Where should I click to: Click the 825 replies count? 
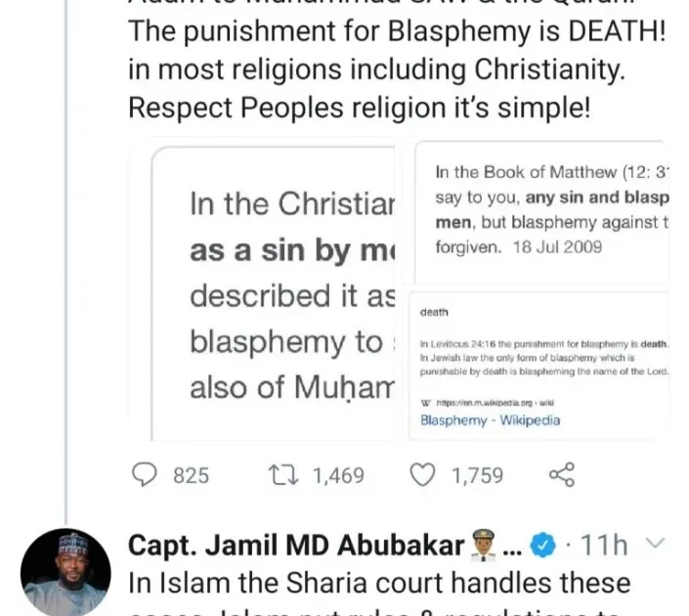191,476
